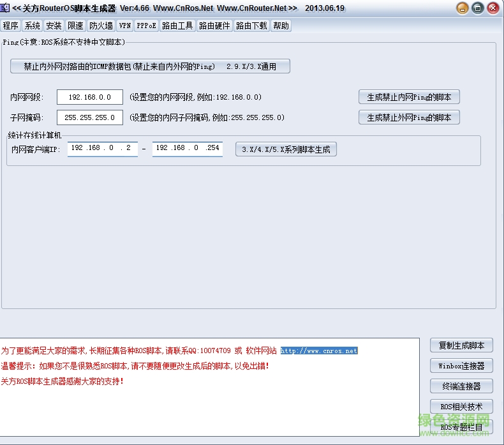Open the 终端连接器 button
Screen dimensions: 504x445
tap(461, 386)
